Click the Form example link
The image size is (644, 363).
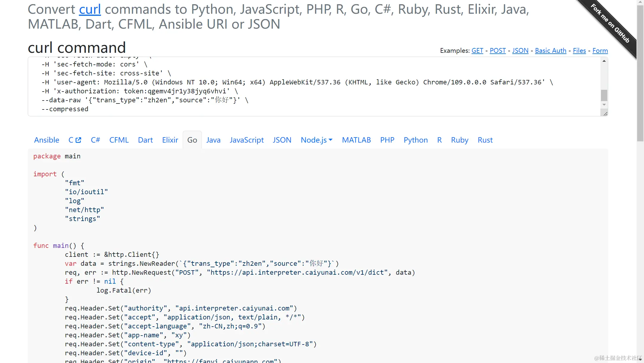600,51
